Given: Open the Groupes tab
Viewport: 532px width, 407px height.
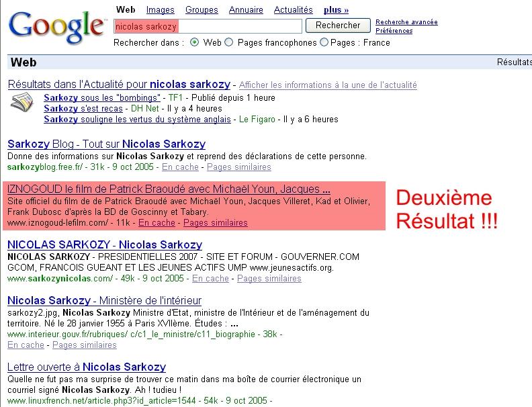Looking at the screenshot, I should [x=202, y=10].
